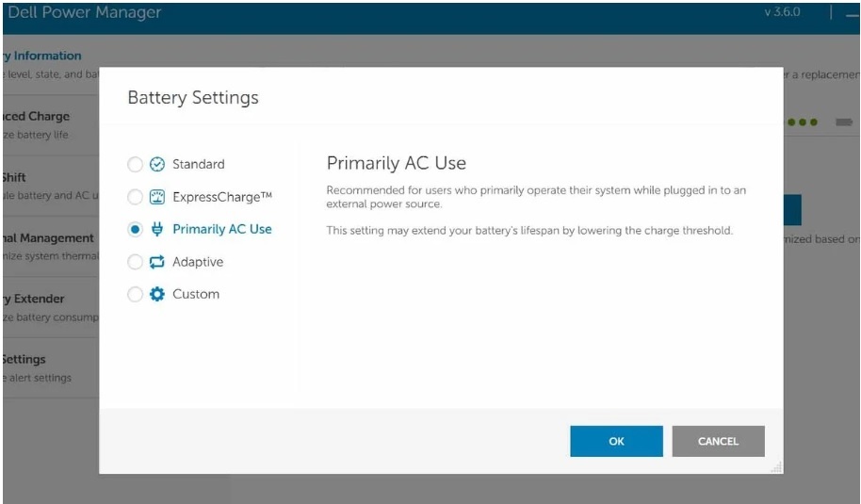This screenshot has height=504, width=861.
Task: Minimize the Dell Power Manager window
Action: [x=851, y=13]
